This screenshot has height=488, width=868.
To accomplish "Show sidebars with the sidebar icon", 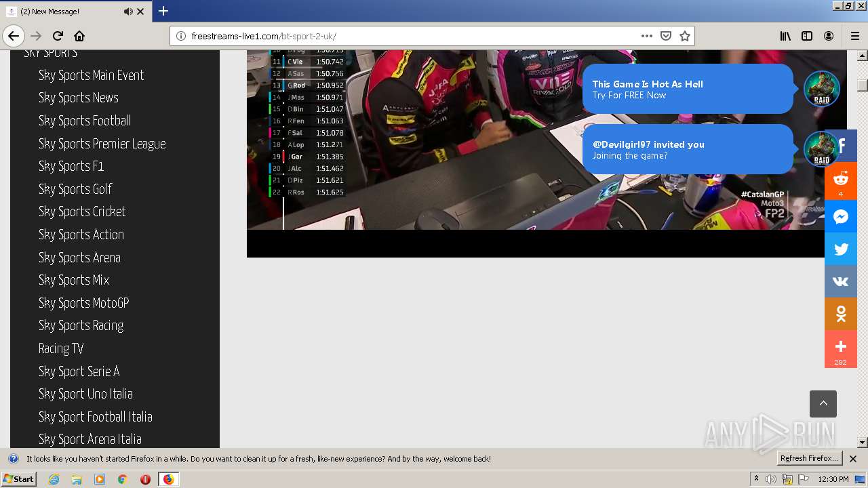I will pos(807,36).
